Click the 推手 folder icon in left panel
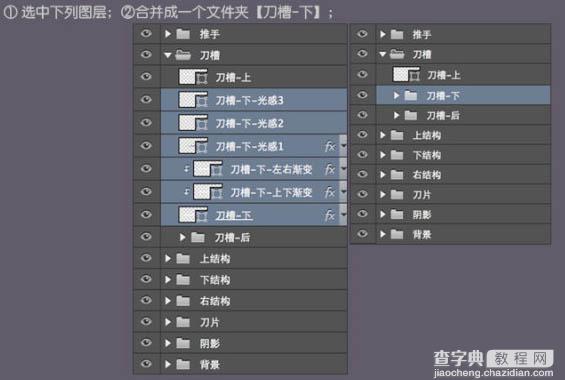 [x=183, y=34]
